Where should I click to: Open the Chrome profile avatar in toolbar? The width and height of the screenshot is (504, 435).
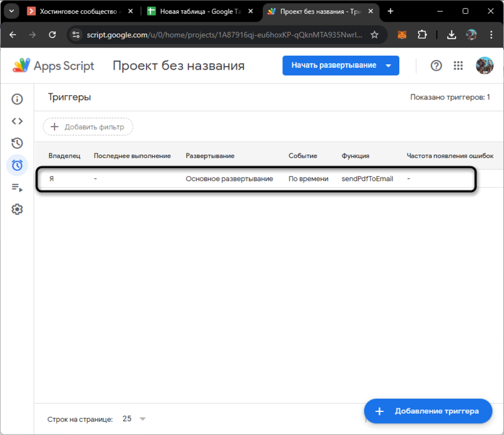471,35
